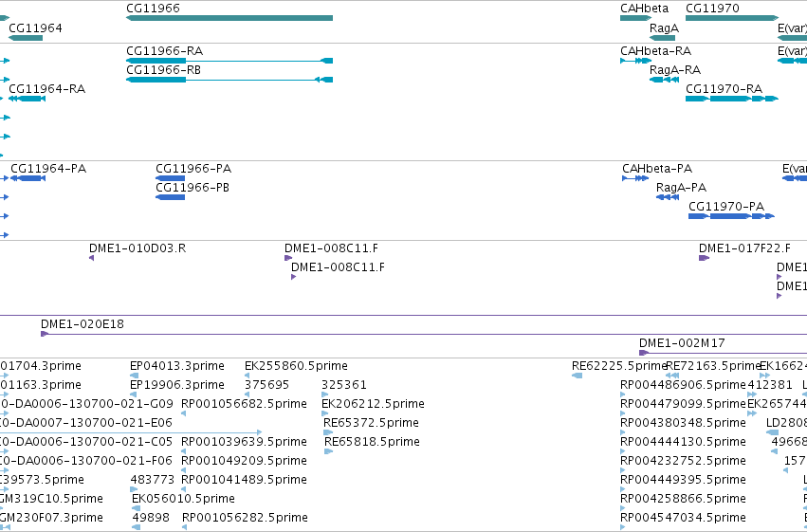This screenshot has width=807, height=532.
Task: Click the RP004444130.5prime EST arrow
Action: point(623,451)
